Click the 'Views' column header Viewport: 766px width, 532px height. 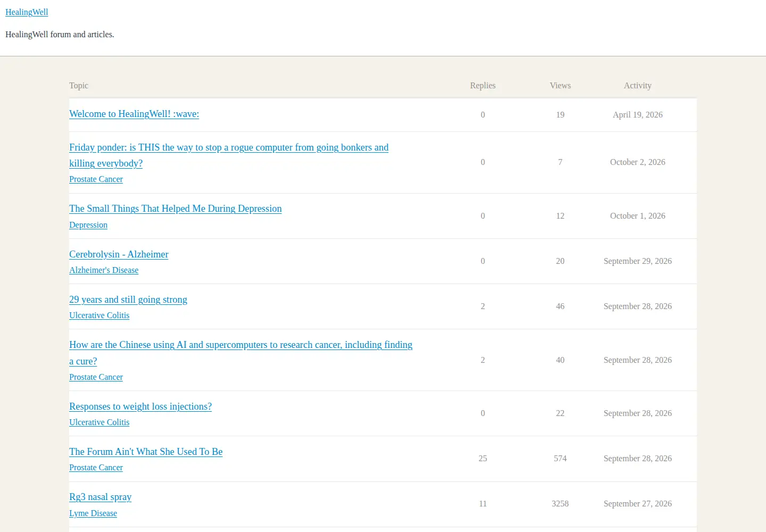(560, 86)
